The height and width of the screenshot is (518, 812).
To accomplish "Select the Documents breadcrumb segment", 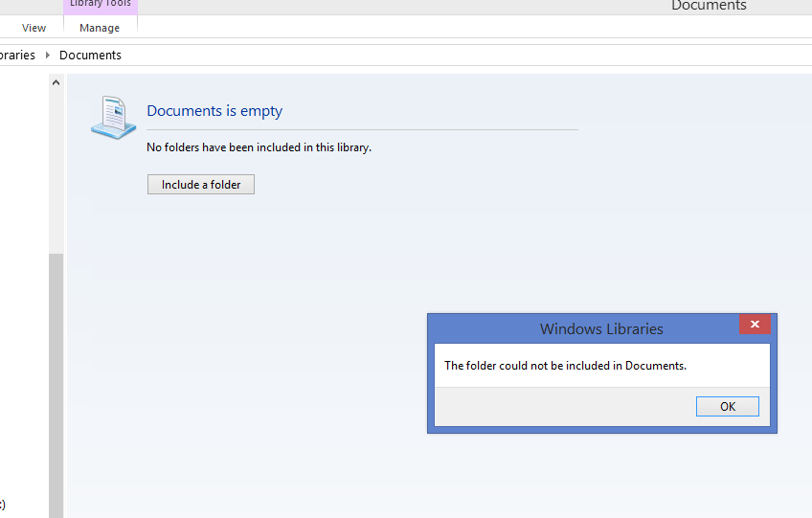I will [90, 56].
